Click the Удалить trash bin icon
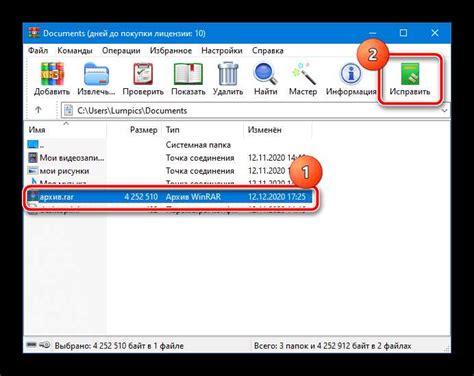 click(228, 74)
